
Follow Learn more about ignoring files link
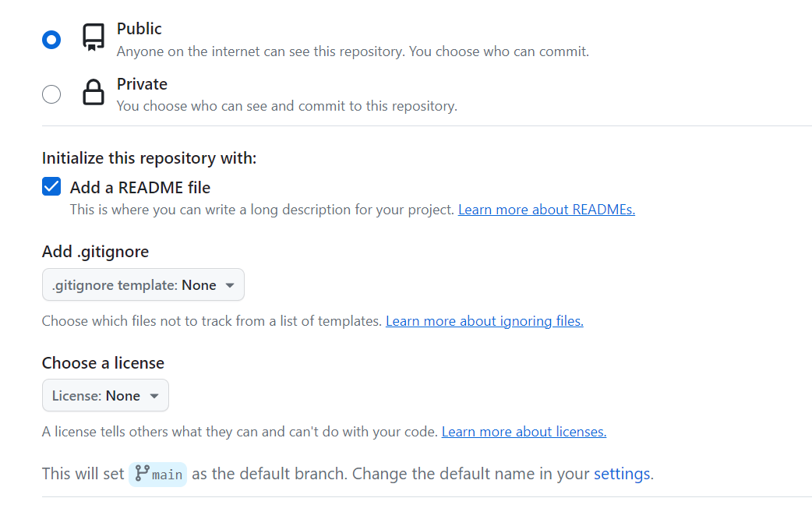(x=484, y=321)
